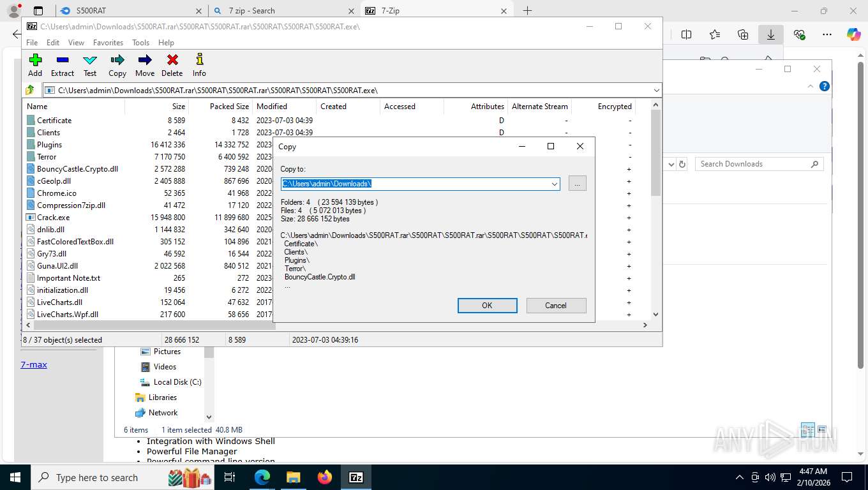Select the Certificate folder icon

[x=31, y=120]
